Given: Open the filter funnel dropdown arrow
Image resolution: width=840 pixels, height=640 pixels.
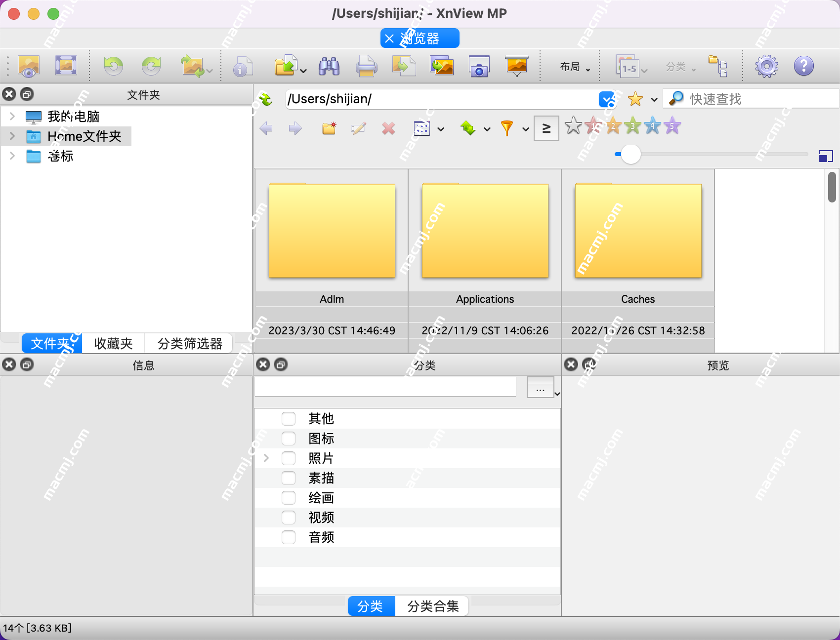Looking at the screenshot, I should tap(526, 129).
